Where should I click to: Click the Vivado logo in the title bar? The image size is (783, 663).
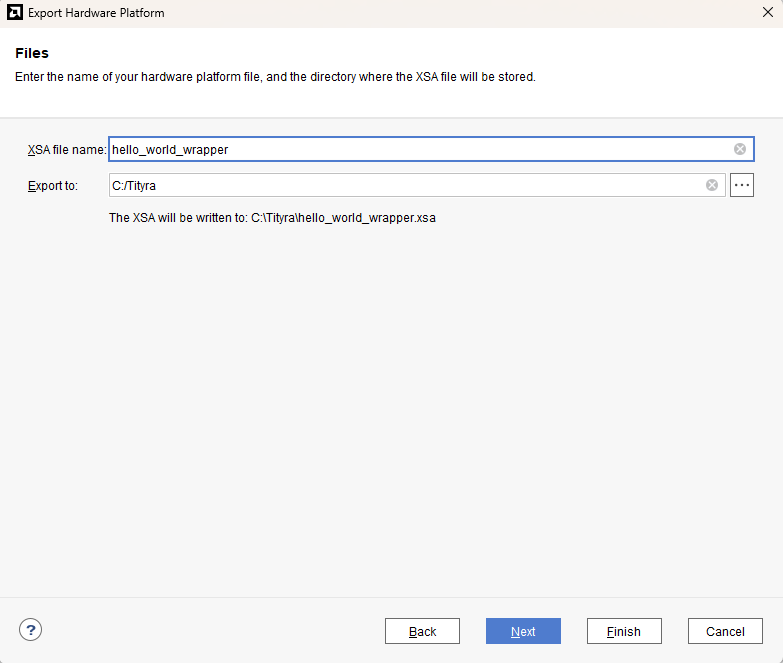point(14,13)
